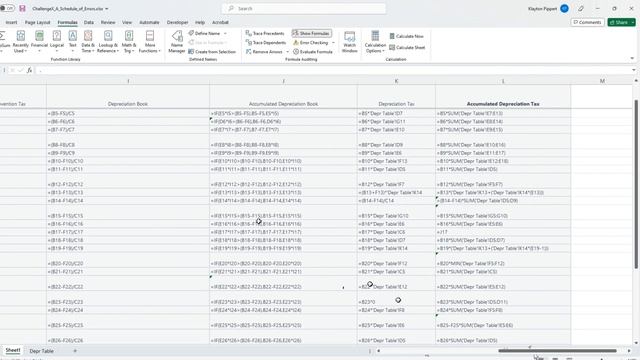640x360 pixels.
Task: Collapse the ribbon using the chevron
Action: coord(632,58)
